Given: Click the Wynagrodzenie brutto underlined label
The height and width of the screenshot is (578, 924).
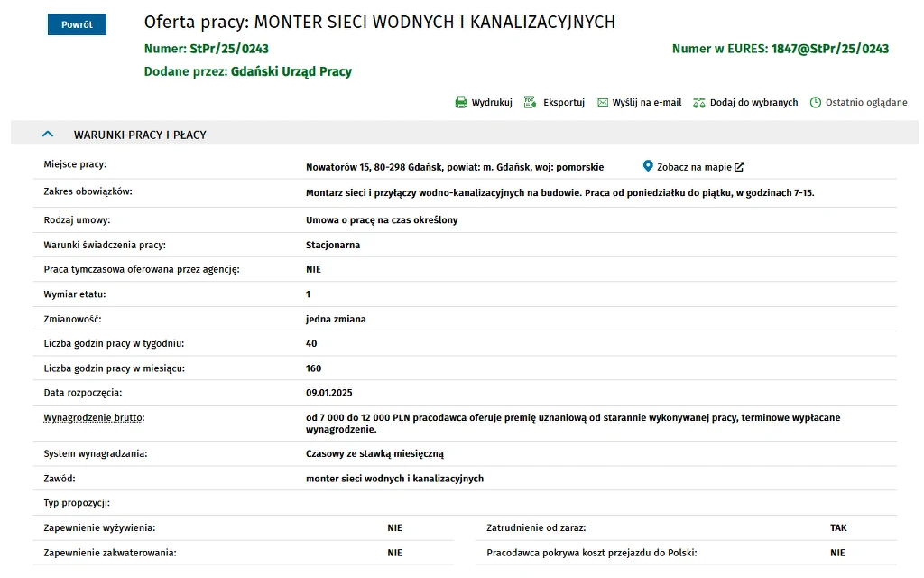Looking at the screenshot, I should [94, 418].
